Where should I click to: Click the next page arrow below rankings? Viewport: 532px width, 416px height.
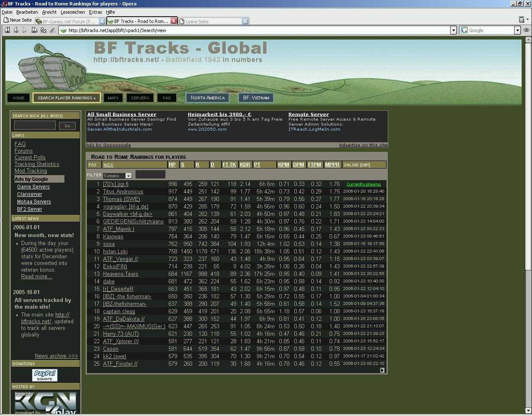(x=382, y=370)
